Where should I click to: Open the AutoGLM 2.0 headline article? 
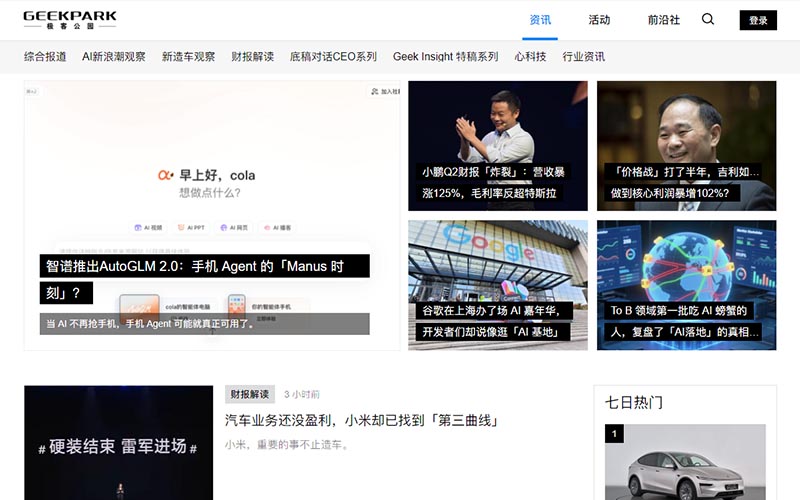[x=205, y=279]
